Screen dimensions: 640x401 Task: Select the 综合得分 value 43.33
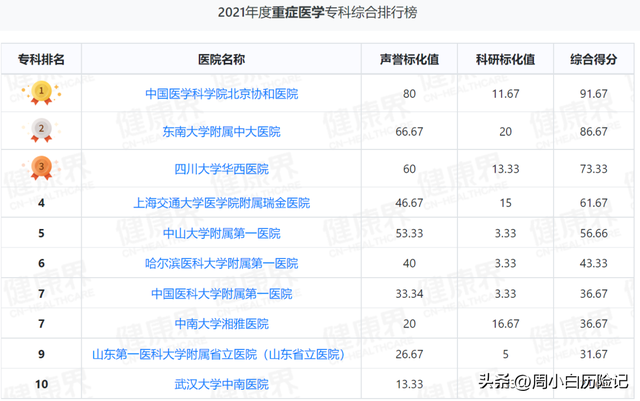click(x=593, y=263)
